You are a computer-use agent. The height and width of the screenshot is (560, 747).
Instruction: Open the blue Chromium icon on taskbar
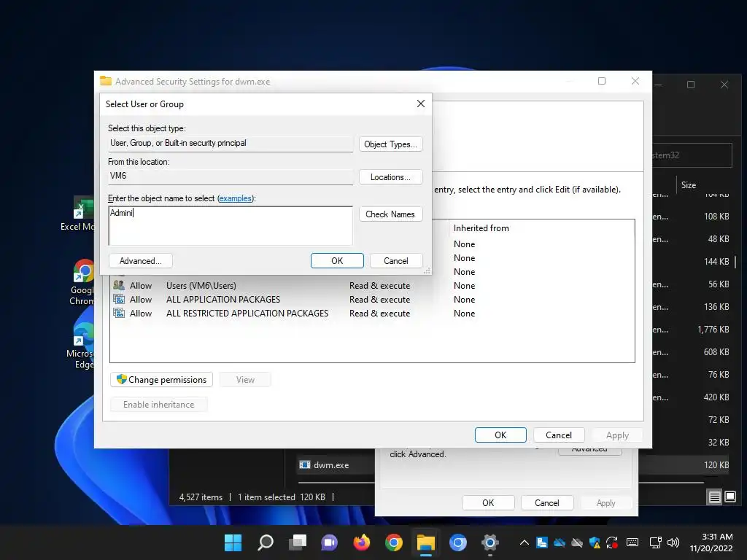pyautogui.click(x=458, y=542)
